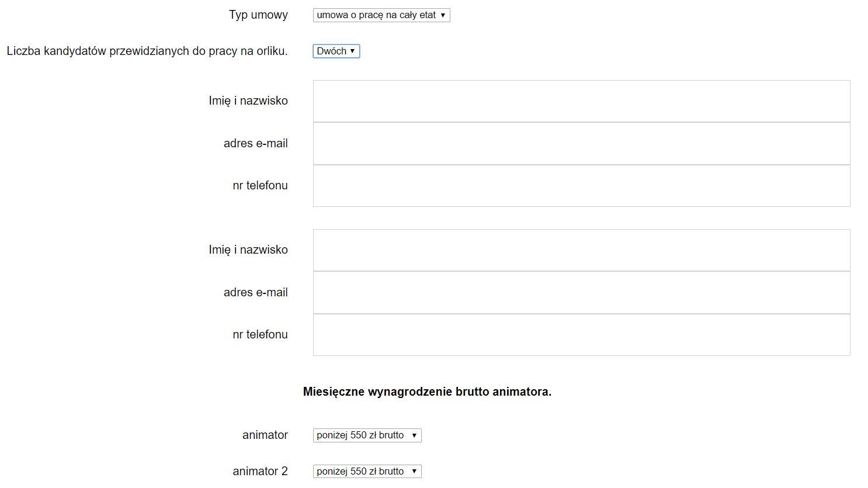Click the Typ umowy label
The height and width of the screenshot is (488, 868).
click(258, 15)
